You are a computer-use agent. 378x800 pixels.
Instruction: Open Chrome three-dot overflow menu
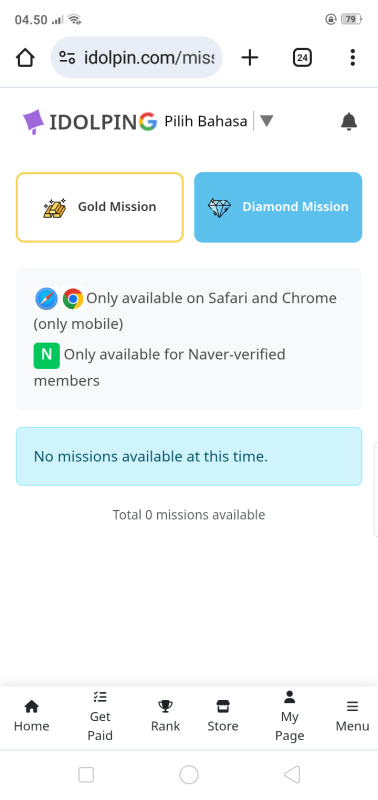[352, 58]
